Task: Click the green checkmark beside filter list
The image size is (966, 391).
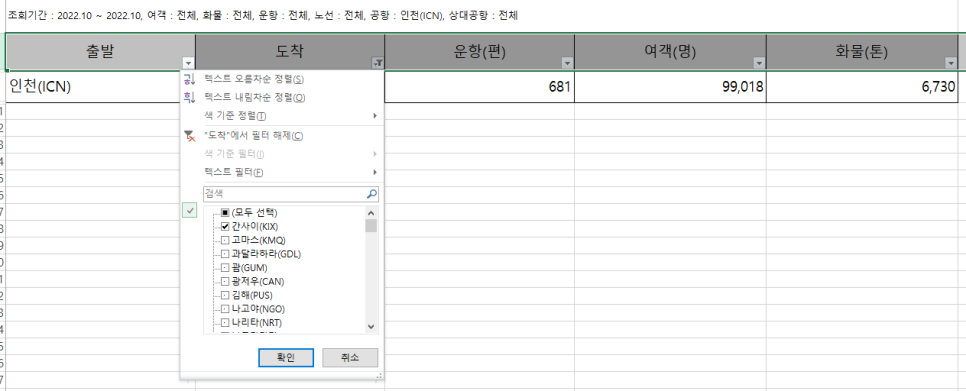Action: 190,211
